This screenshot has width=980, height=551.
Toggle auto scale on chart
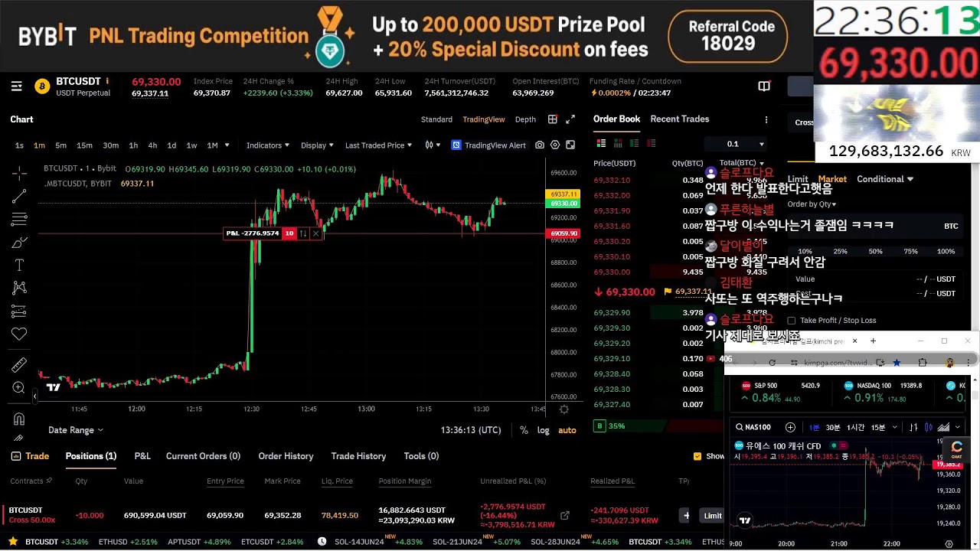pos(567,430)
